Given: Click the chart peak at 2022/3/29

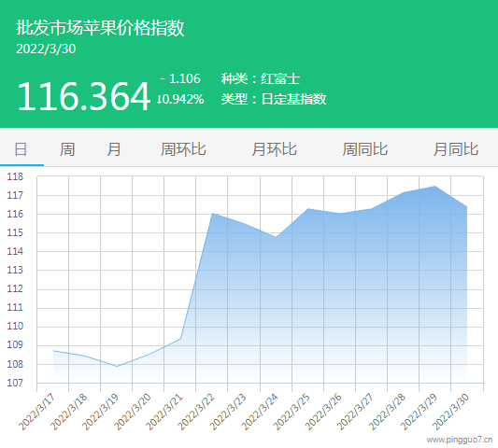Looking at the screenshot, I should click(x=434, y=187).
